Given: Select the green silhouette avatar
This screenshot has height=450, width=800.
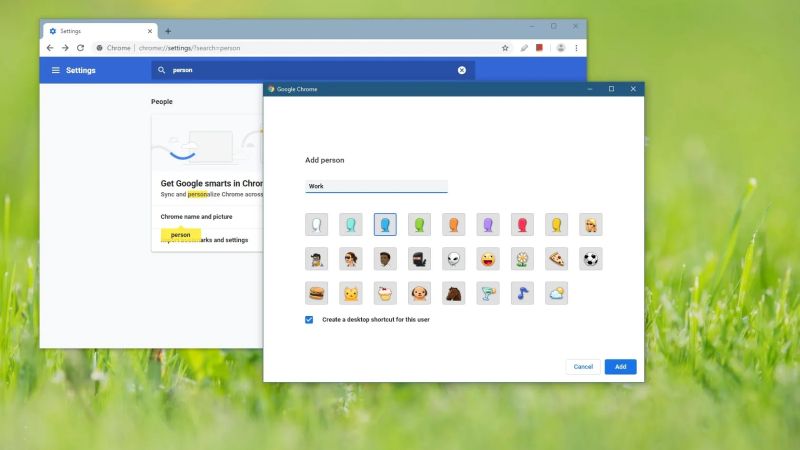Looking at the screenshot, I should tap(419, 224).
